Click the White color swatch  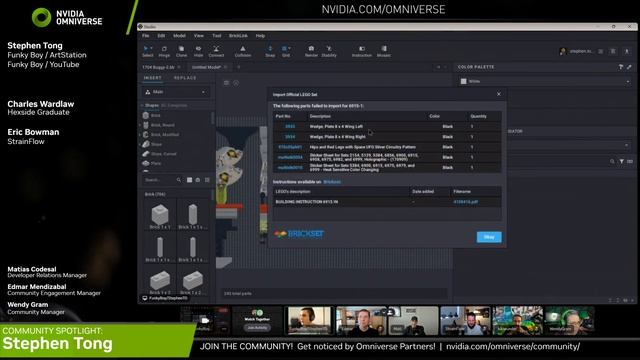click(x=463, y=82)
